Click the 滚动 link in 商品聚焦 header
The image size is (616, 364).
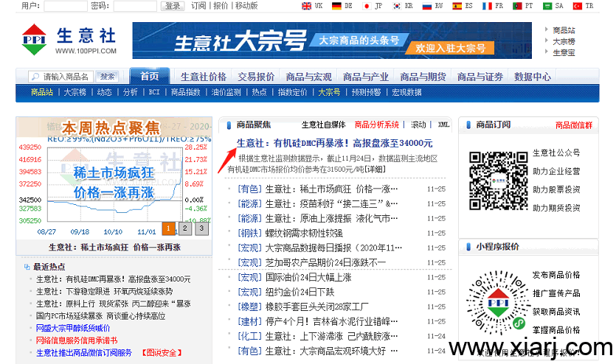click(x=418, y=125)
